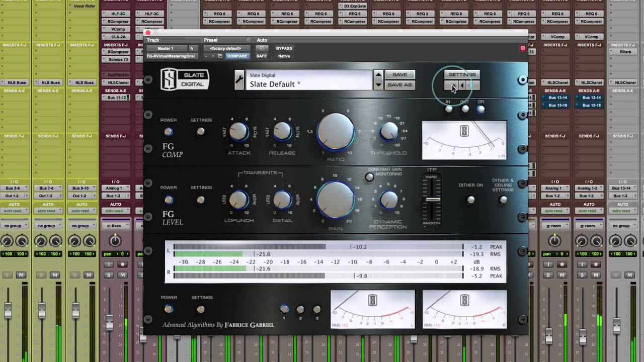
Task: Click the Slate Default preset name field
Action: [x=309, y=80]
